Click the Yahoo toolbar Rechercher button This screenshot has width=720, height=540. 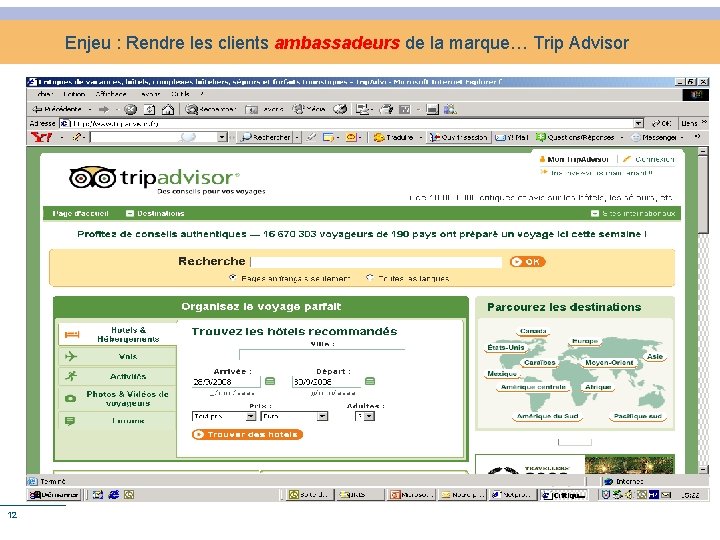(266, 137)
